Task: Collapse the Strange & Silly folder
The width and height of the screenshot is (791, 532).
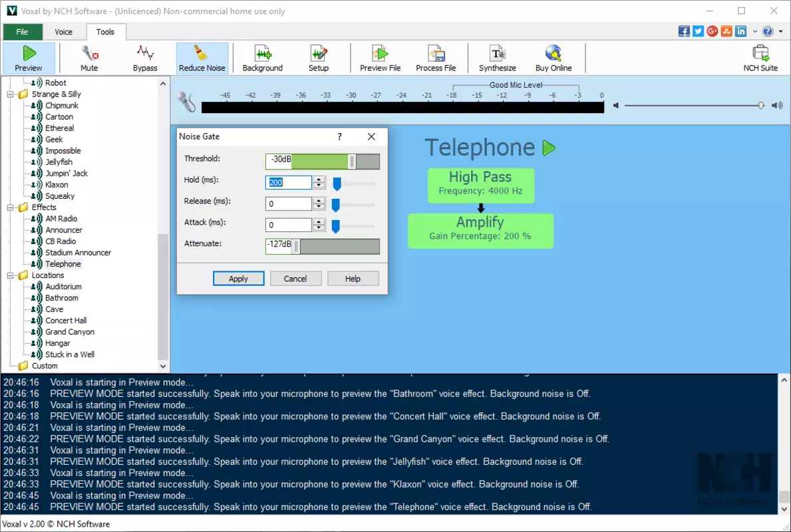Action: tap(10, 94)
